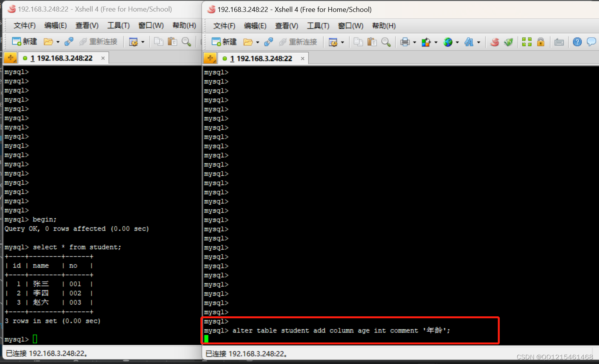Open 文件(F) menu in right window
This screenshot has width=599, height=364.
click(x=224, y=26)
